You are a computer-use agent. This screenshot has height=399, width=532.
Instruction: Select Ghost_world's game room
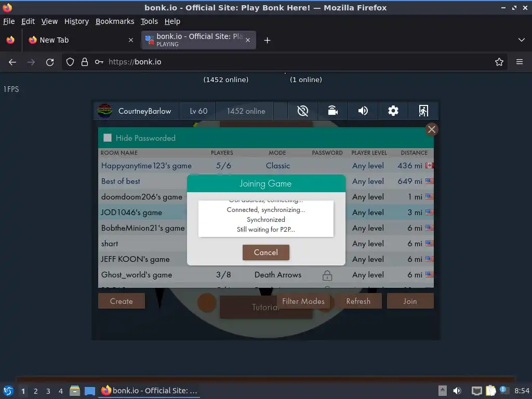click(x=265, y=275)
